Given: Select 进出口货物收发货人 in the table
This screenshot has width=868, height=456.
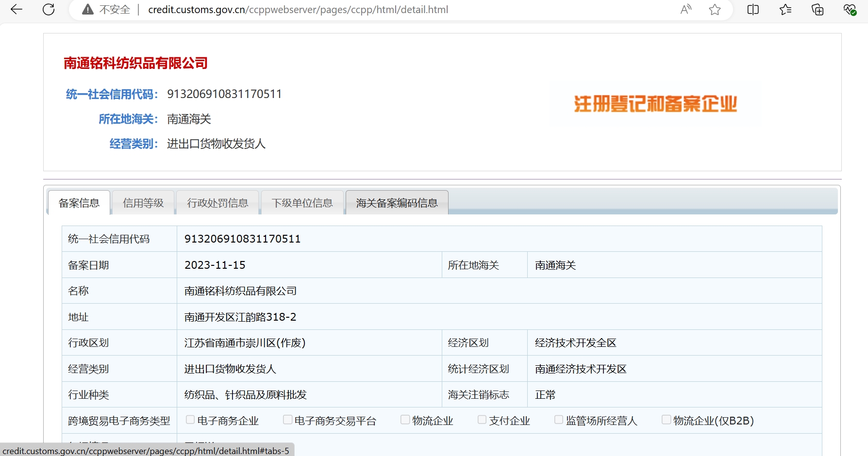Looking at the screenshot, I should click(x=230, y=369).
